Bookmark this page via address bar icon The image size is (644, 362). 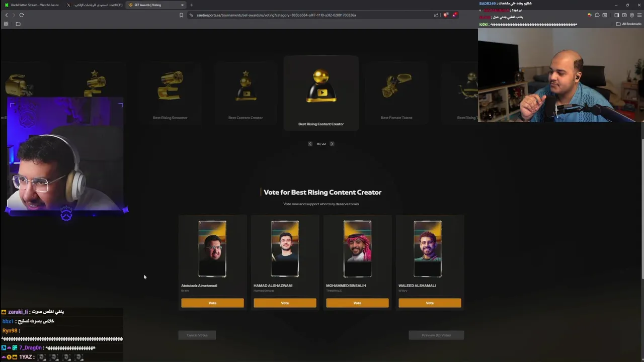181,15
